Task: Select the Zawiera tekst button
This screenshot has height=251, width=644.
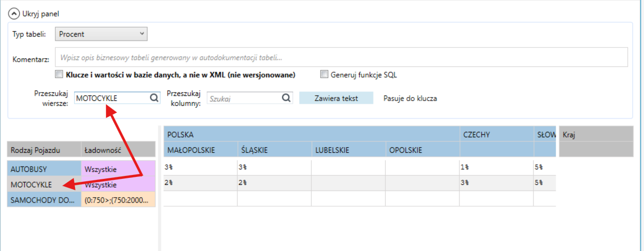Action: pos(336,98)
